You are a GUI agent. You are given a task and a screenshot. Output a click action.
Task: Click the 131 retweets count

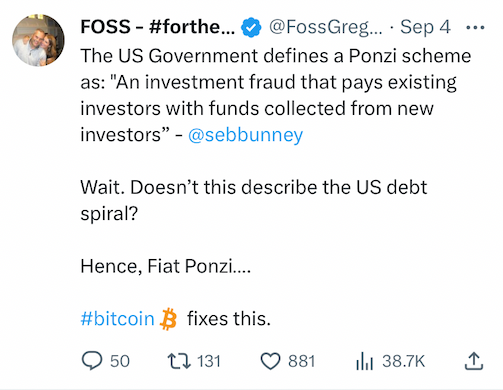click(209, 361)
